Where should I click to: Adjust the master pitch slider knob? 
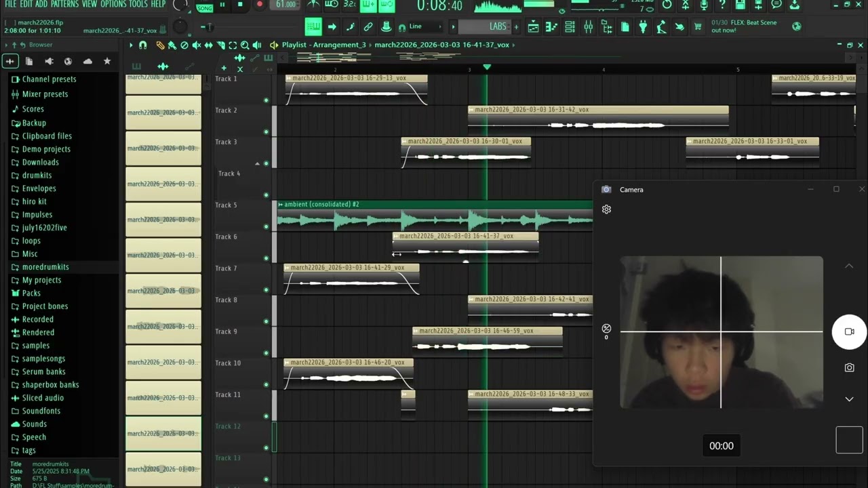180,26
